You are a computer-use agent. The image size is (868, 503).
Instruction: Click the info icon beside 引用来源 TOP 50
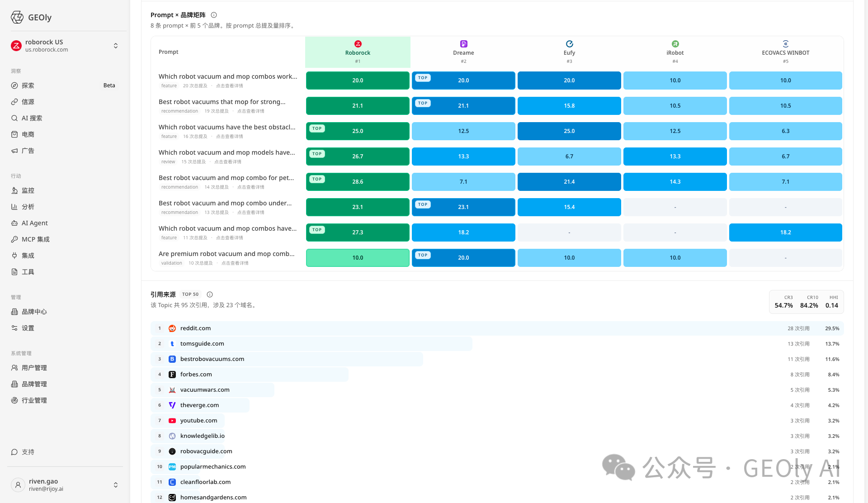[210, 294]
